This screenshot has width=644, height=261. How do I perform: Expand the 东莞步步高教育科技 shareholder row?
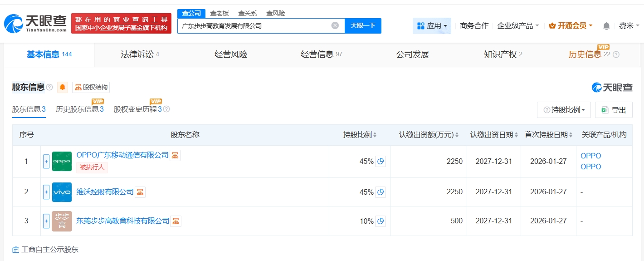coord(46,221)
